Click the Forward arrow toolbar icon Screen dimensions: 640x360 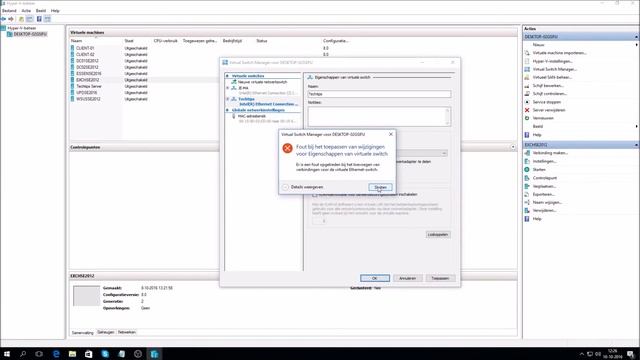(11, 19)
